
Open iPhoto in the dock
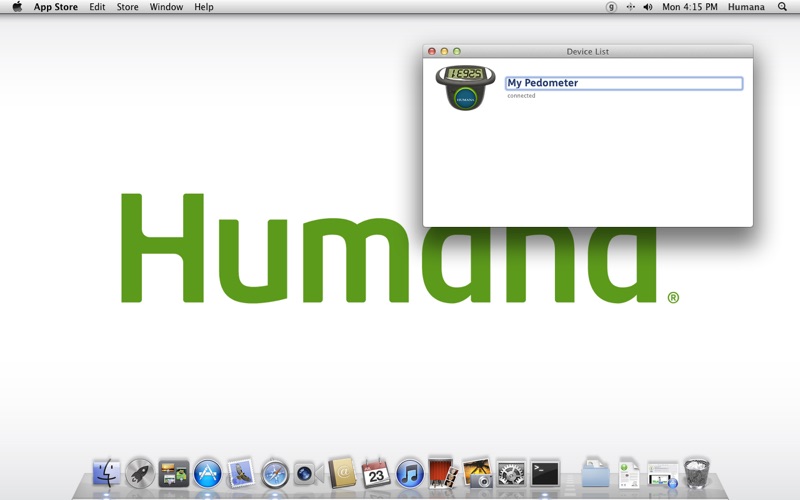477,473
